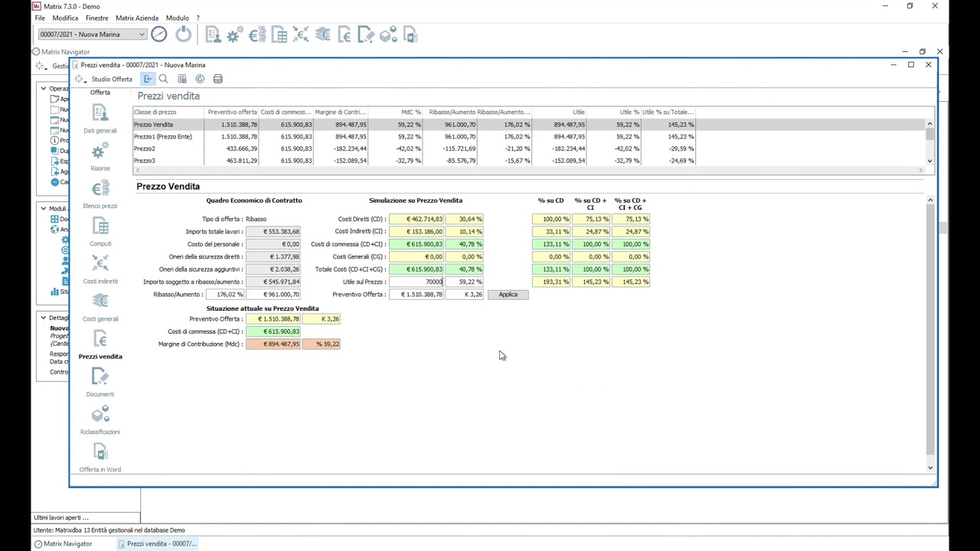Open Elenco prezzi icon in the top toolbar

coord(257,34)
